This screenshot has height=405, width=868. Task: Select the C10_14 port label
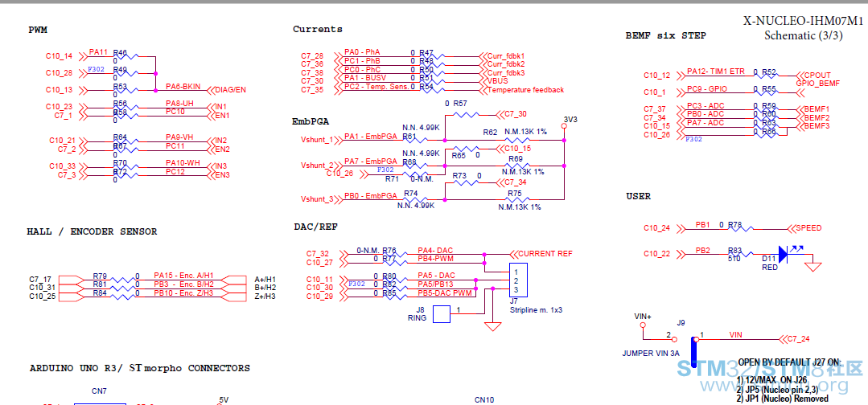59,56
